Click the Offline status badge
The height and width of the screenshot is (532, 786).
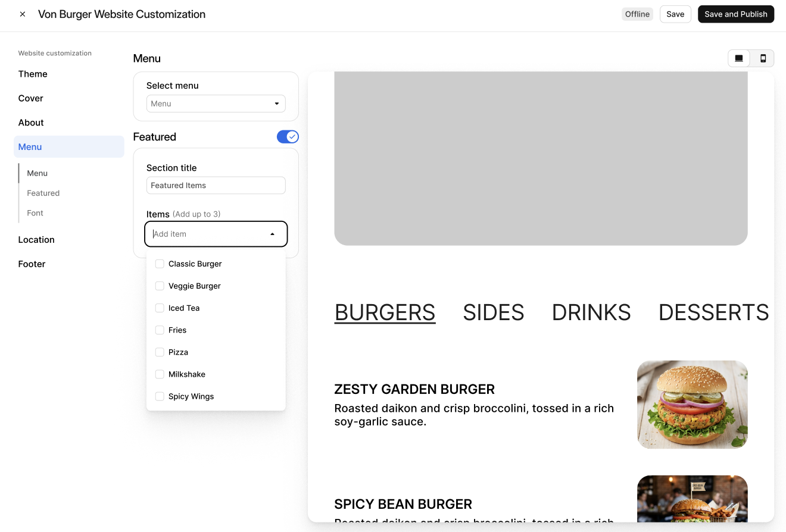tap(637, 14)
